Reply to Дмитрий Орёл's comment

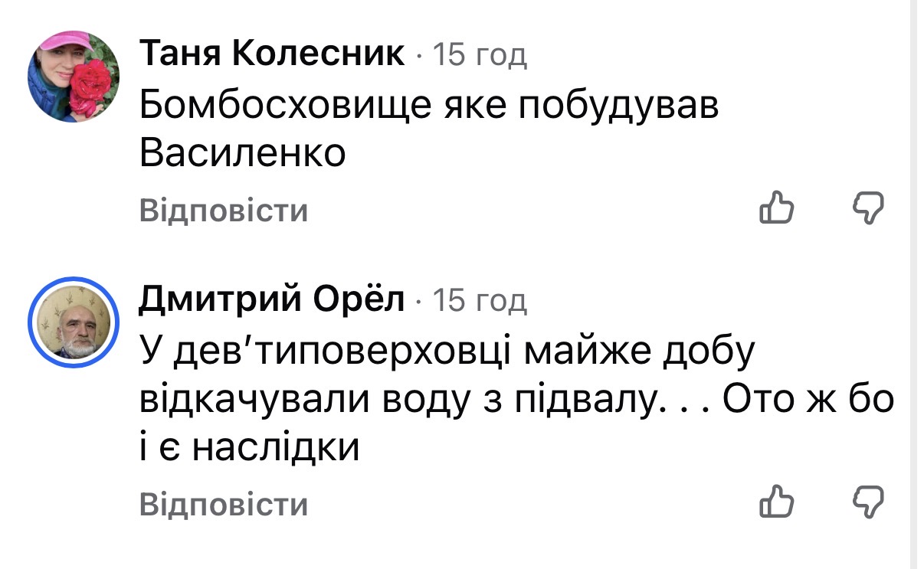pos(224,505)
